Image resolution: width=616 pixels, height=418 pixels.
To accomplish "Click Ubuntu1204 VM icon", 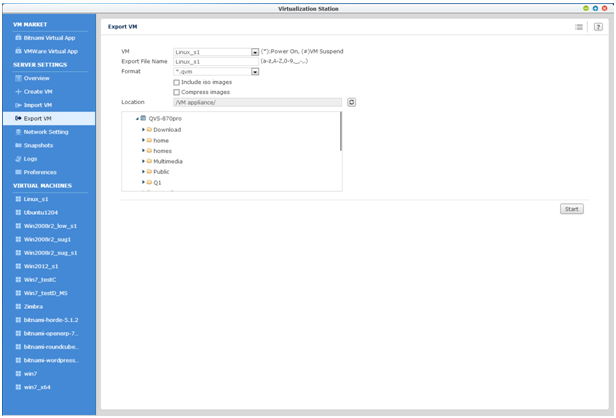I will click(18, 213).
